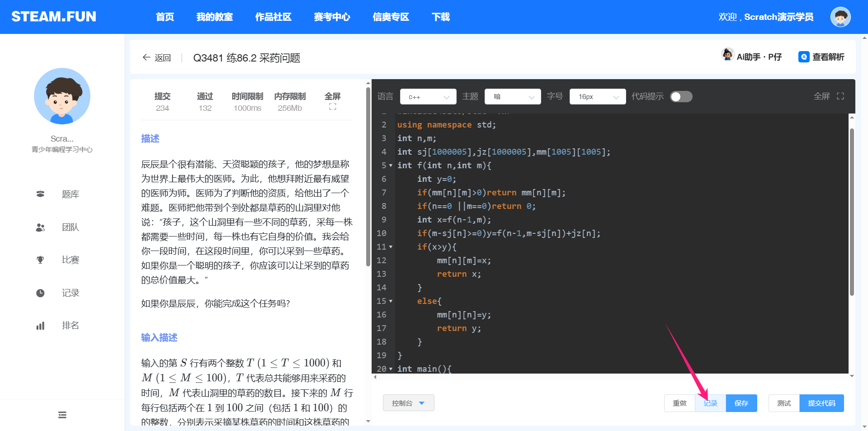Click the user avatar in the top right
This screenshot has height=431, width=868.
[840, 17]
